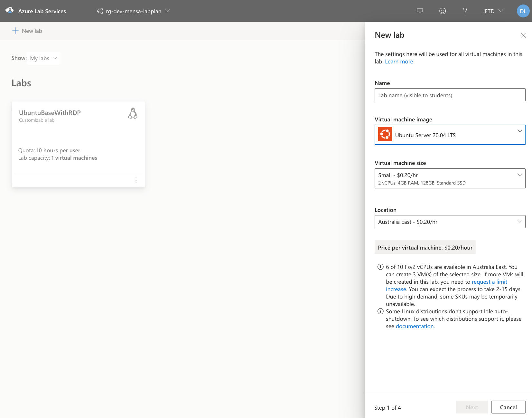
Task: Click the Customizable lab subtitle
Action: pyautogui.click(x=37, y=120)
